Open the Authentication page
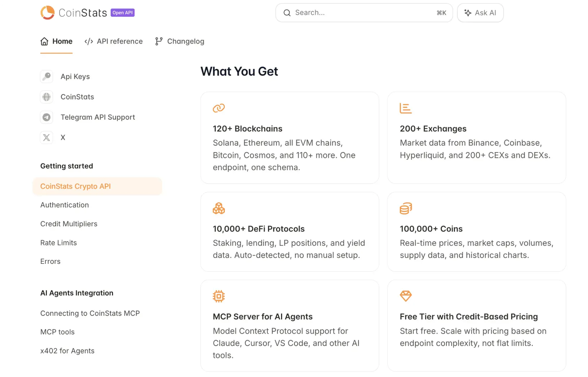Screen dimensions: 588x377 (x=64, y=205)
